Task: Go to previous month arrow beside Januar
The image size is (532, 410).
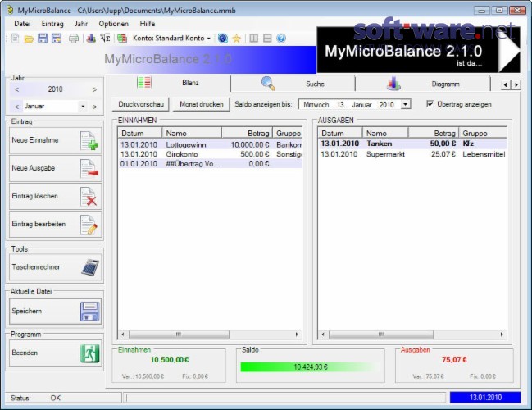Action: click(17, 107)
